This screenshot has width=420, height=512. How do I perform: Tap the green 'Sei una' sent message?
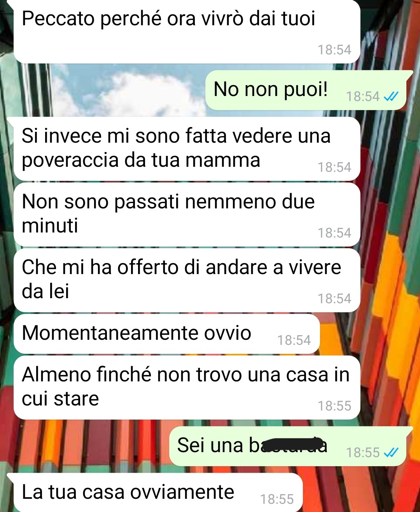click(x=288, y=446)
